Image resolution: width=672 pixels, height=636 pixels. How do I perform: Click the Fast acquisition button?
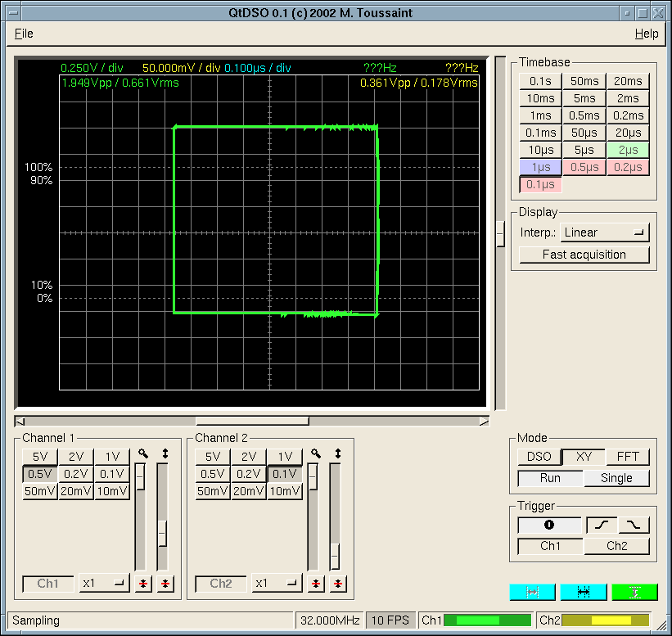coord(584,255)
